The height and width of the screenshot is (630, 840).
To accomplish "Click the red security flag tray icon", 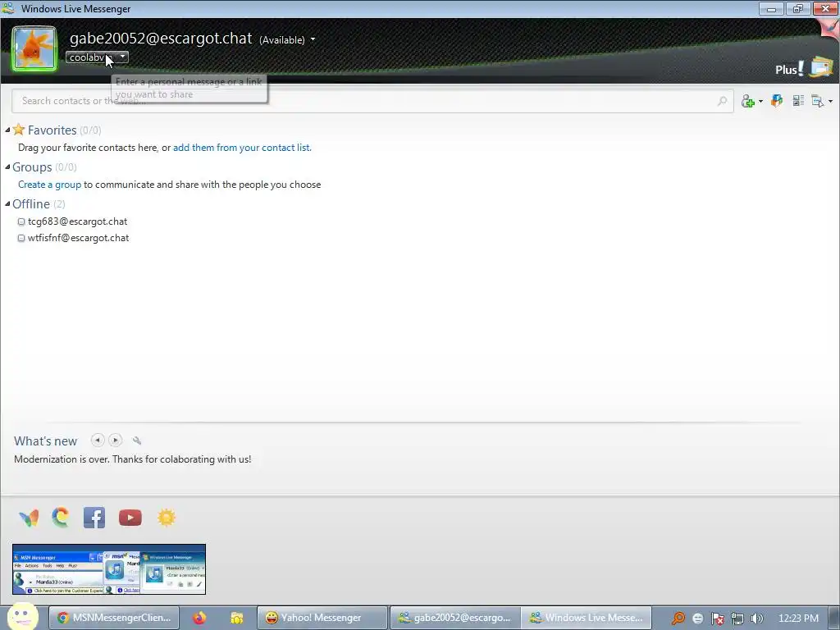I will click(x=717, y=619).
